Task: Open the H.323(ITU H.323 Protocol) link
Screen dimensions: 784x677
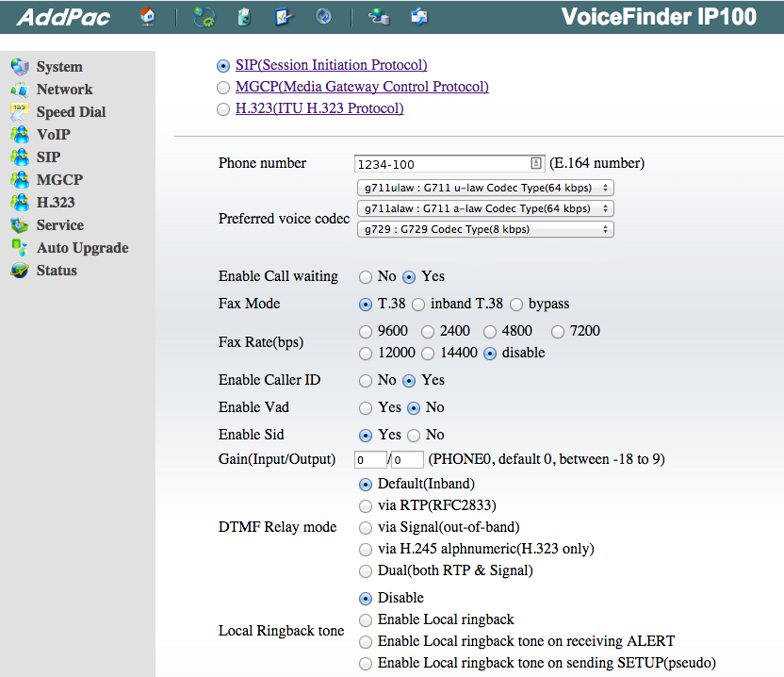Action: click(319, 108)
